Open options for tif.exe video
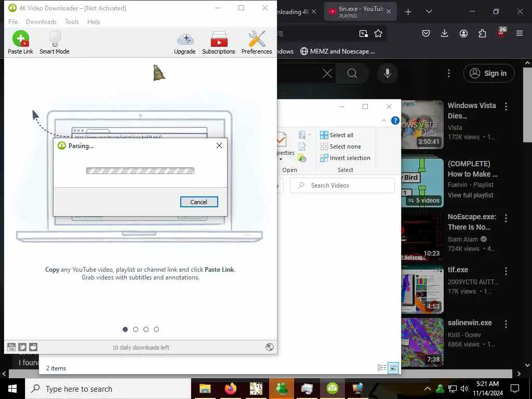The height and width of the screenshot is (399, 532). [x=506, y=271]
